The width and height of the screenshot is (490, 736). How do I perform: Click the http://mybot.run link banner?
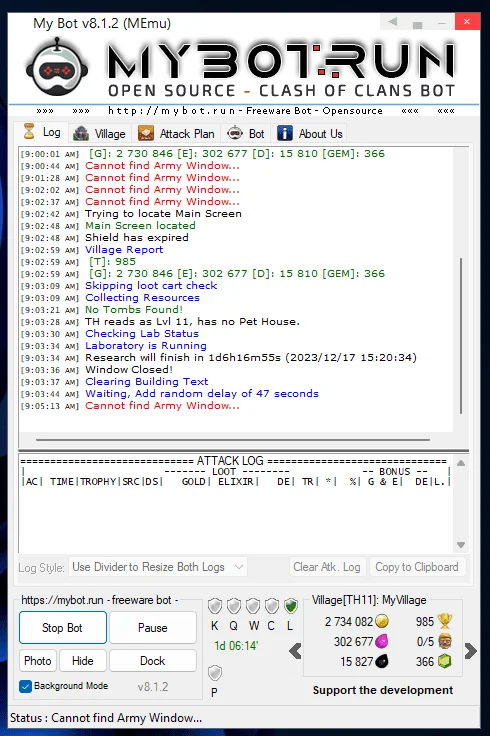click(x=245, y=111)
